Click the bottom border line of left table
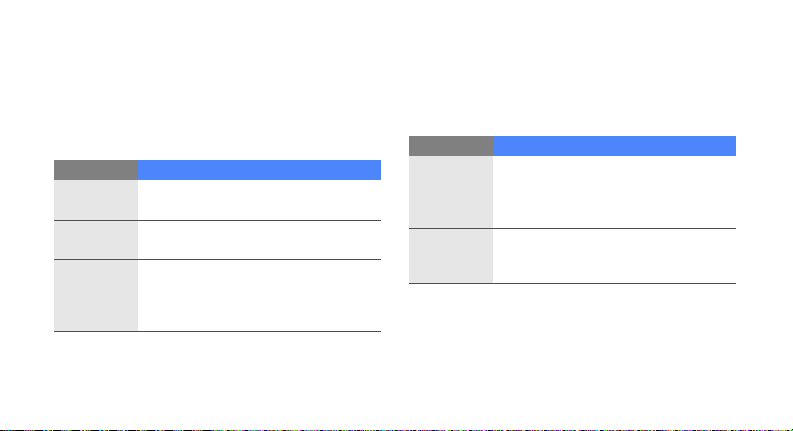This screenshot has height=431, width=793. (217, 331)
